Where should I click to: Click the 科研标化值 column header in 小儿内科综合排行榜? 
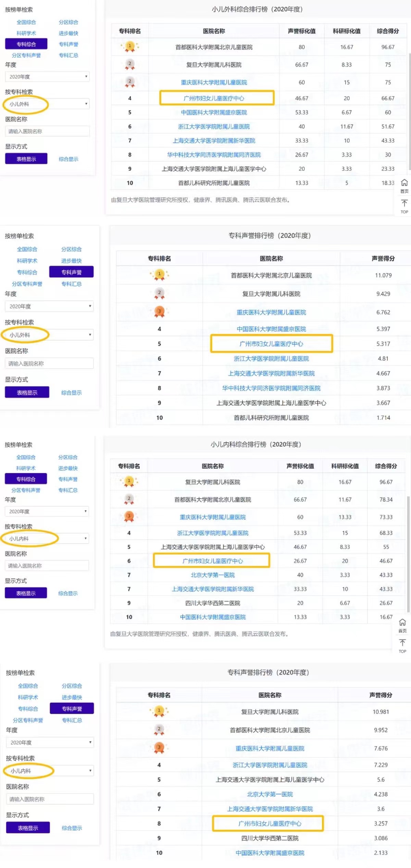345,466
